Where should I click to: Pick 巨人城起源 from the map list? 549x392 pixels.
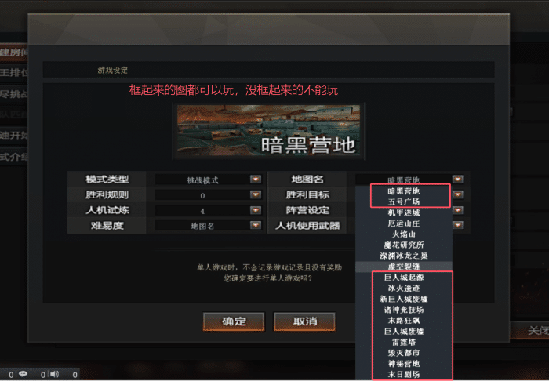click(x=404, y=278)
